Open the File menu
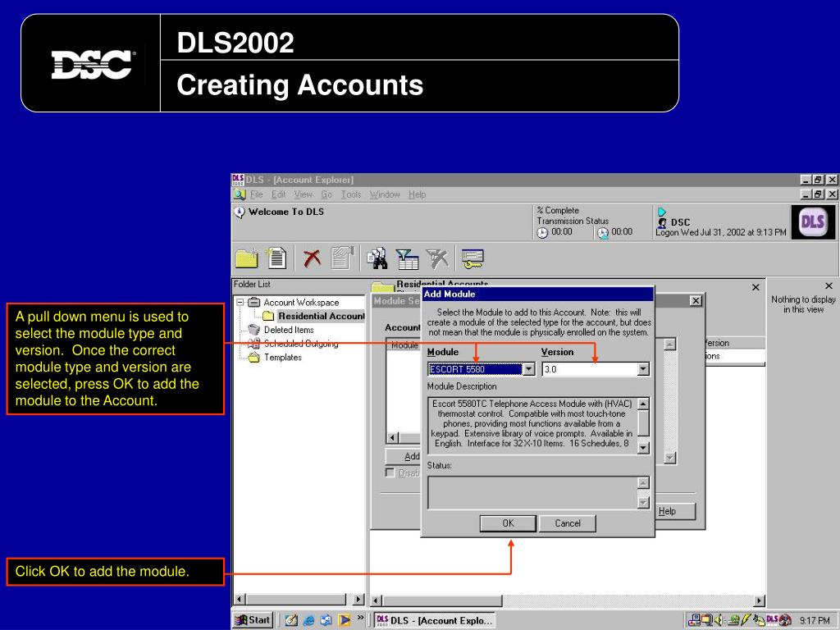Viewport: 840px width, 630px height. coord(257,194)
